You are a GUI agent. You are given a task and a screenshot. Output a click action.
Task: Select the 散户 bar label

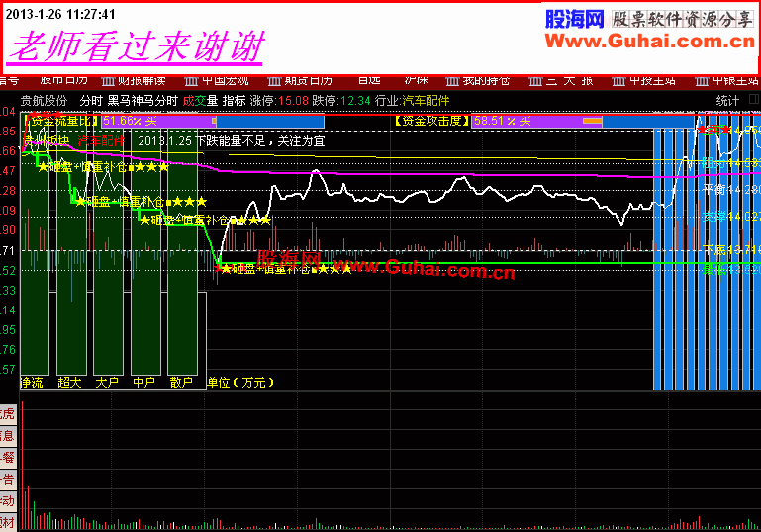tap(181, 382)
